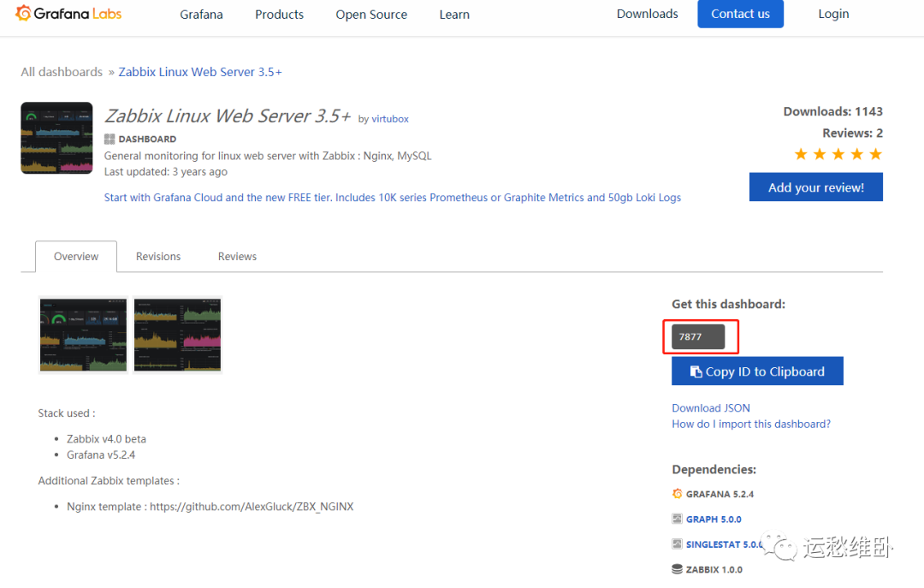The height and width of the screenshot is (588, 924).
Task: Click the Zabbix 1.0.0 datasource icon
Action: [677, 569]
